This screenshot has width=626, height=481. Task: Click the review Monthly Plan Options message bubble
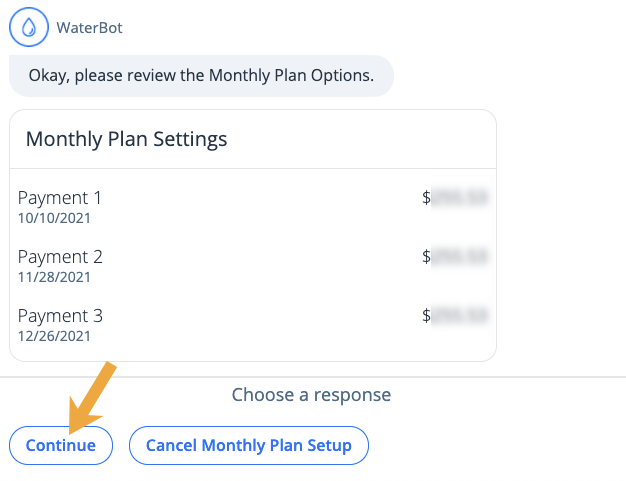pyautogui.click(x=201, y=76)
